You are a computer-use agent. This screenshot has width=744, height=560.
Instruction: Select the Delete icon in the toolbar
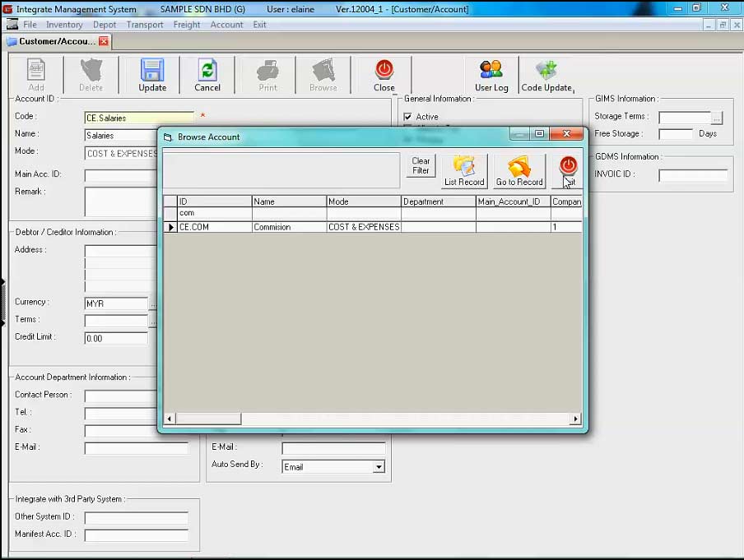(91, 75)
